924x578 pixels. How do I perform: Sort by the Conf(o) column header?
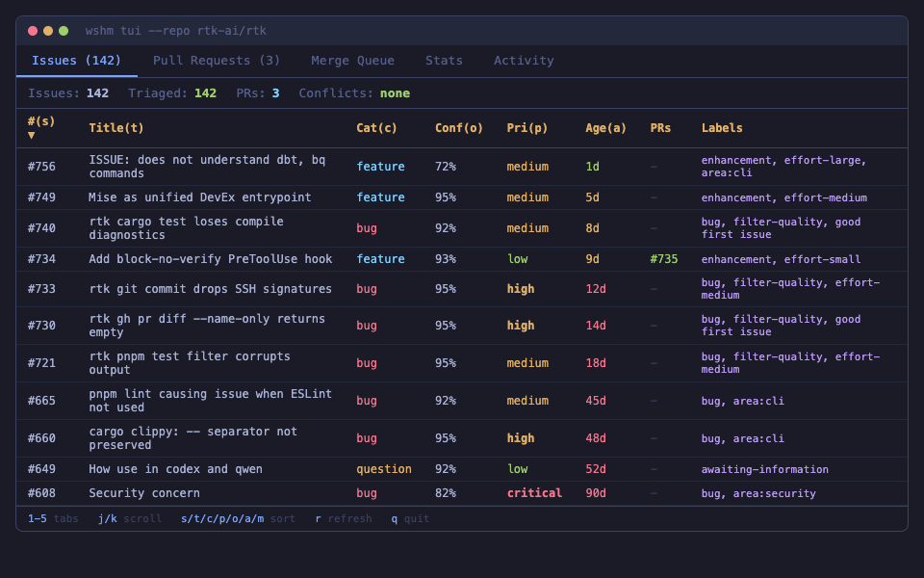pyautogui.click(x=459, y=127)
